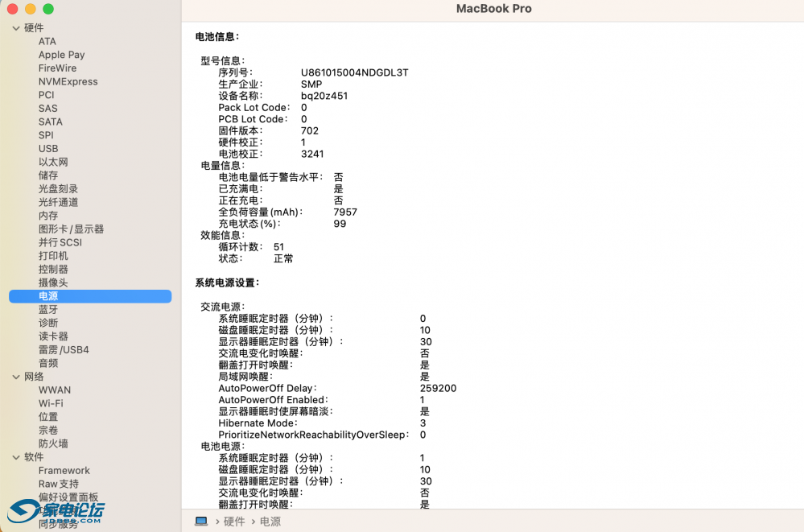Click 硬件 in the bottom path bar
The width and height of the screenshot is (804, 532).
234,522
